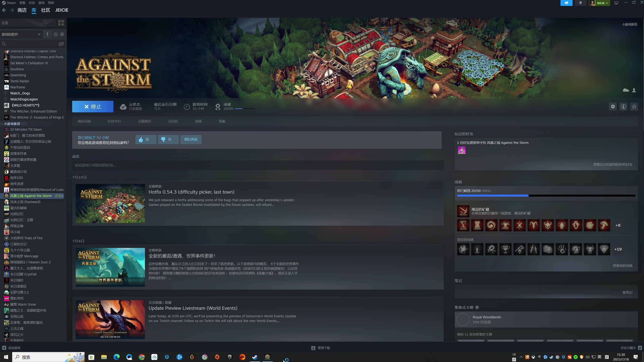Click the thumbs-down 否 button
644x362 pixels.
(168, 140)
